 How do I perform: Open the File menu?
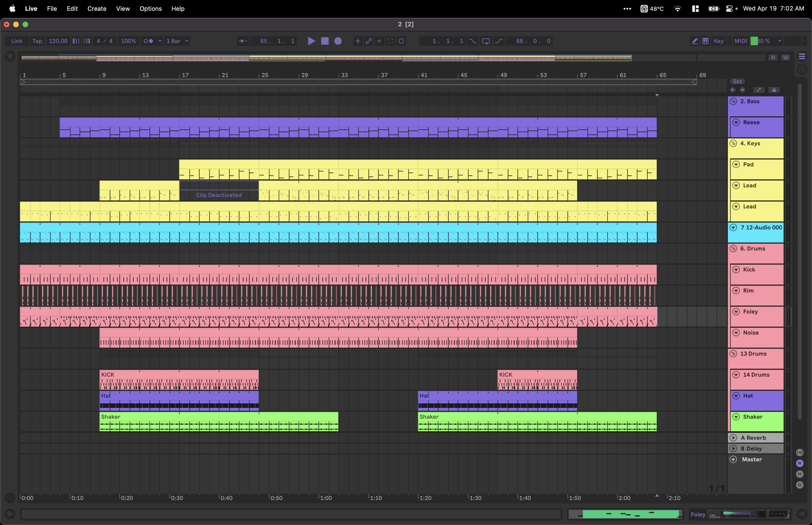point(52,8)
